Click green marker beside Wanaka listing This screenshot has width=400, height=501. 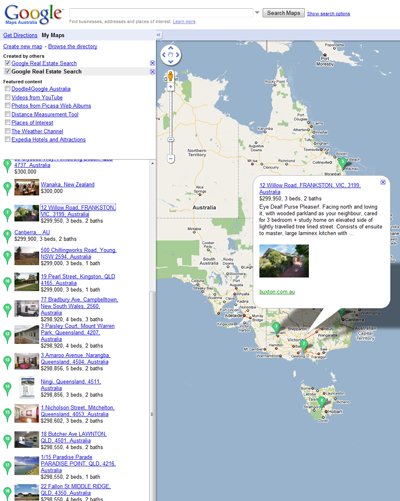pos(7,188)
